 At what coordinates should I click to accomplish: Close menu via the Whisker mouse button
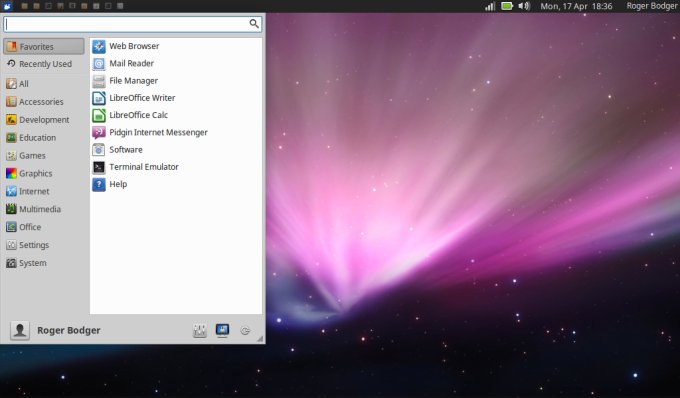tap(7, 6)
